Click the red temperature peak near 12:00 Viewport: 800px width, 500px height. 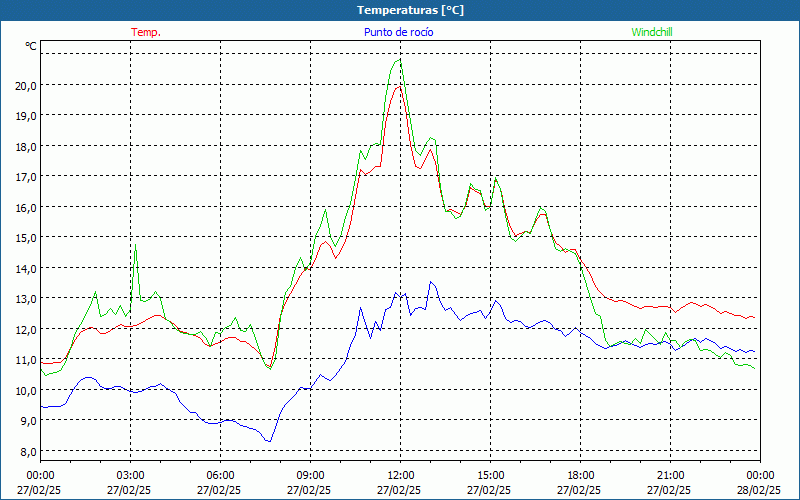click(x=399, y=87)
